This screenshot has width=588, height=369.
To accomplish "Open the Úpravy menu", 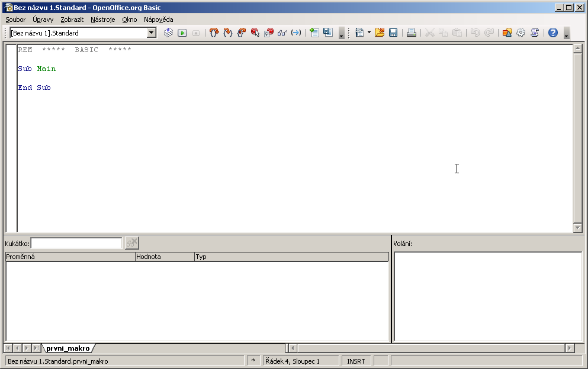I will (43, 20).
